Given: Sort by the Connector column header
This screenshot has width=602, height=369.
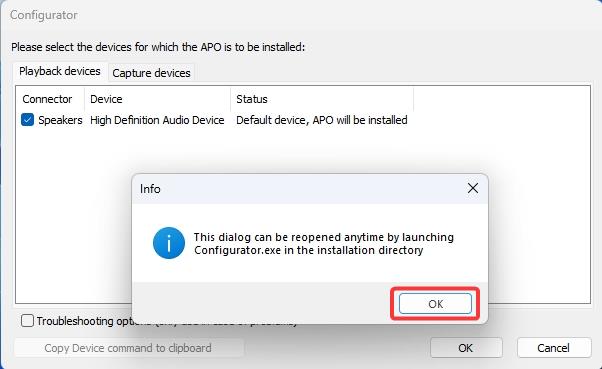Looking at the screenshot, I should tap(48, 99).
